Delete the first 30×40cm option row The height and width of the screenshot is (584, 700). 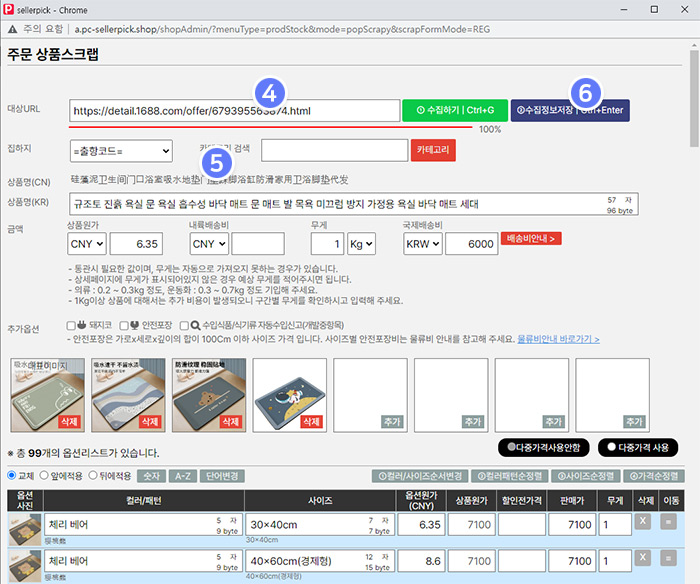point(643,520)
